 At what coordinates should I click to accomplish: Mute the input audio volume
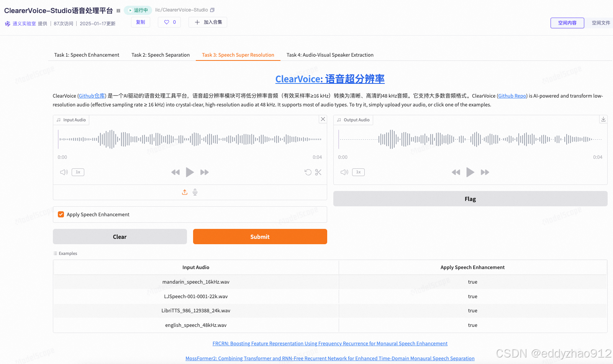64,172
